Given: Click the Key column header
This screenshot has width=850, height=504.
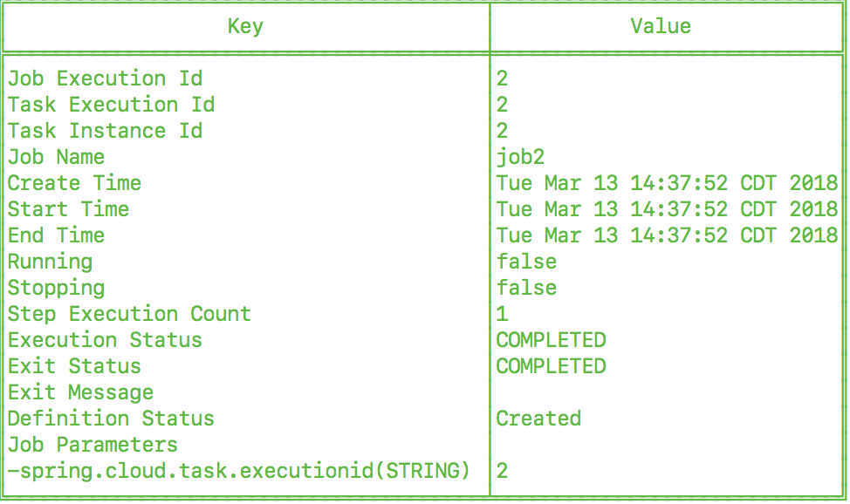Looking at the screenshot, I should point(245,26).
